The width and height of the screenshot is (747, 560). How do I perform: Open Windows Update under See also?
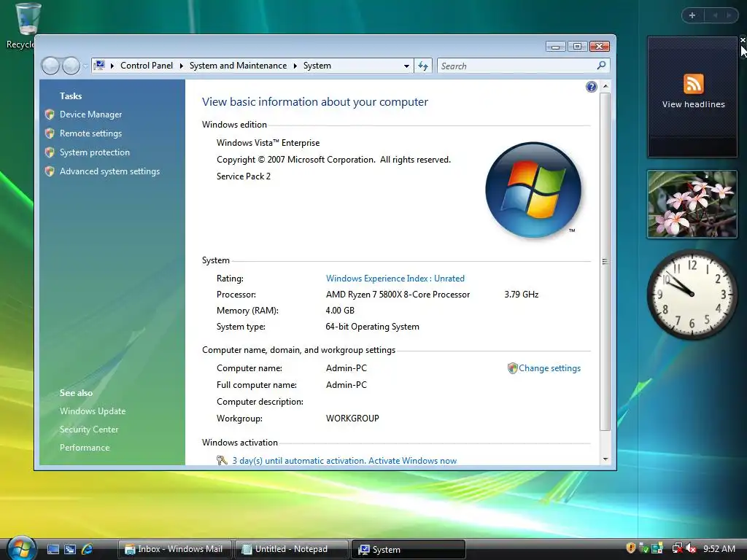(93, 411)
